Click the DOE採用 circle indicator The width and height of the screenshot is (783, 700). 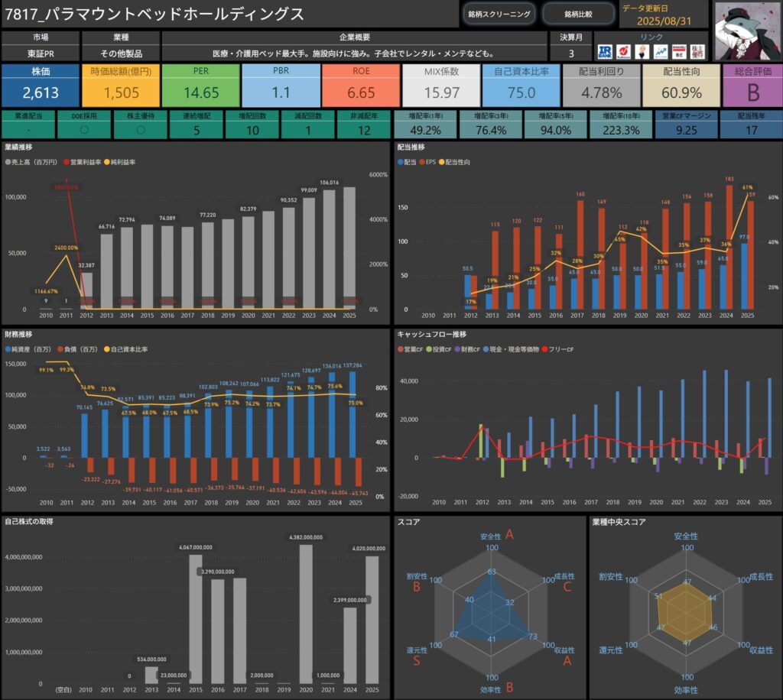(84, 130)
